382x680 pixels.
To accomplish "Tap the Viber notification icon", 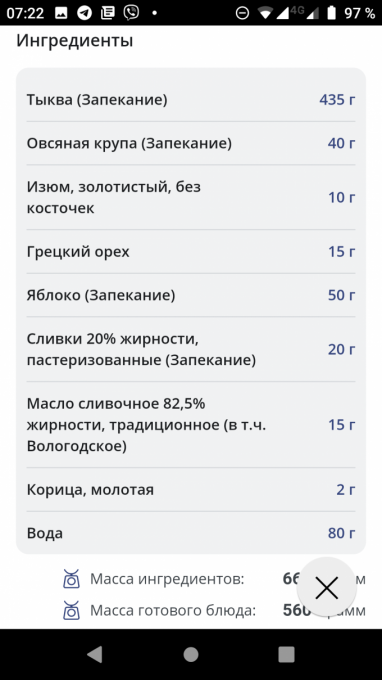I will [x=131, y=13].
